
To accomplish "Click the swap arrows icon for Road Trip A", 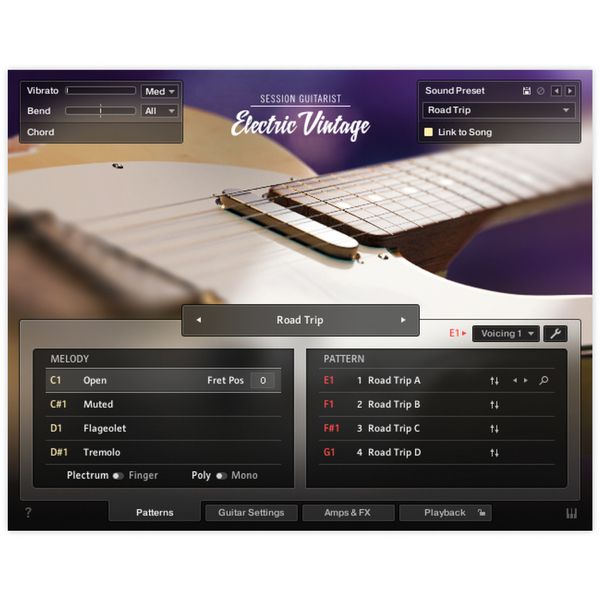I will (494, 381).
